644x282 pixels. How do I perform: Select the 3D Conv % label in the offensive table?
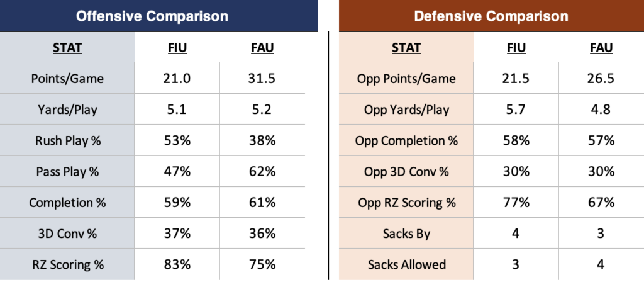click(67, 234)
